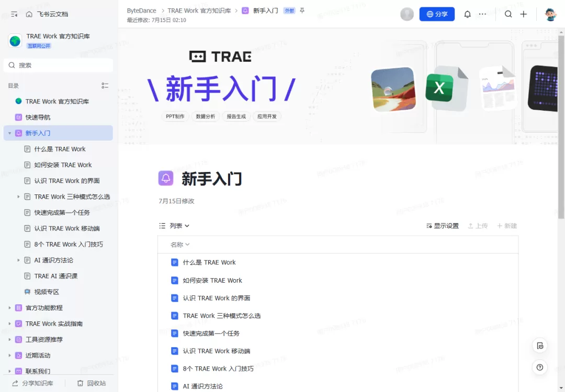Click document icon of 什么是 TRAE Work row
This screenshot has width=565, height=392.
[x=174, y=262]
